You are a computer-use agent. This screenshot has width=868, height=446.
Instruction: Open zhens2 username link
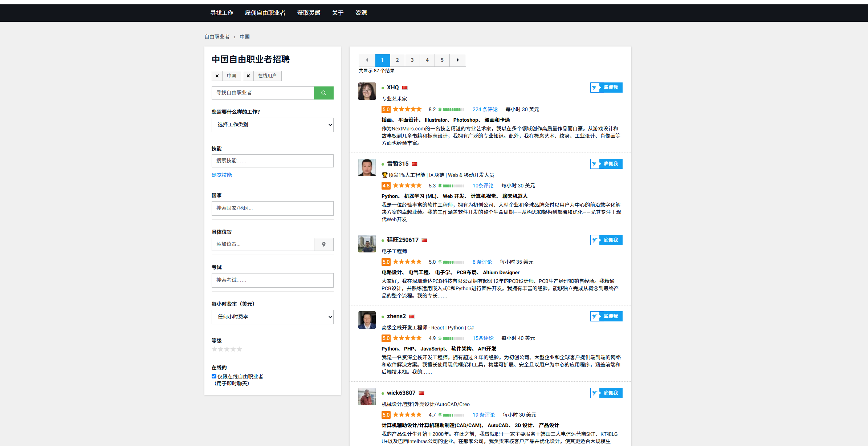coord(396,316)
